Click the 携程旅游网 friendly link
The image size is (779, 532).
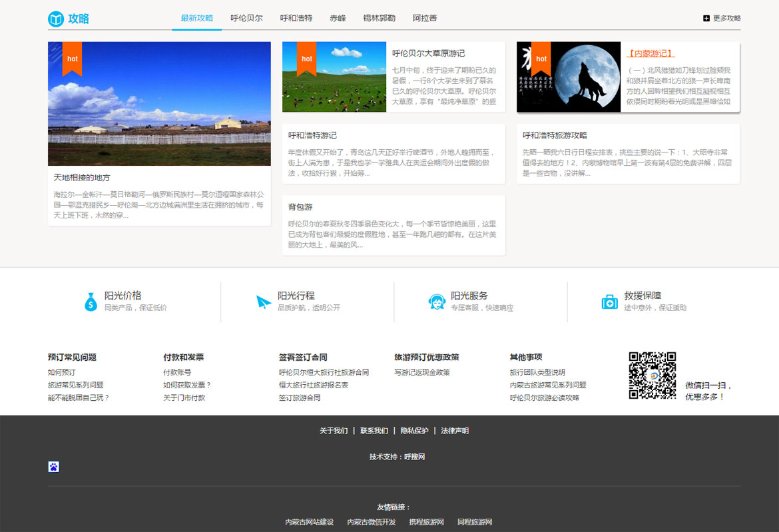(x=426, y=522)
